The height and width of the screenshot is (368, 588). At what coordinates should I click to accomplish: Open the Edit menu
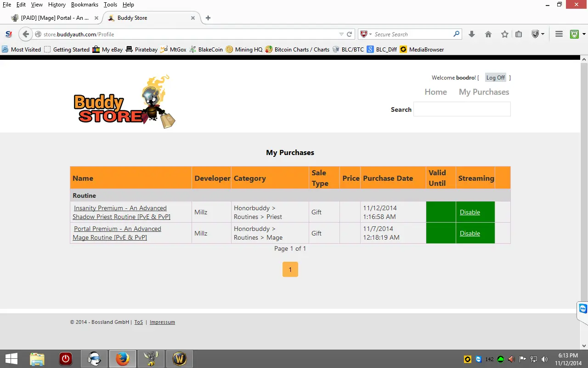pyautogui.click(x=21, y=5)
